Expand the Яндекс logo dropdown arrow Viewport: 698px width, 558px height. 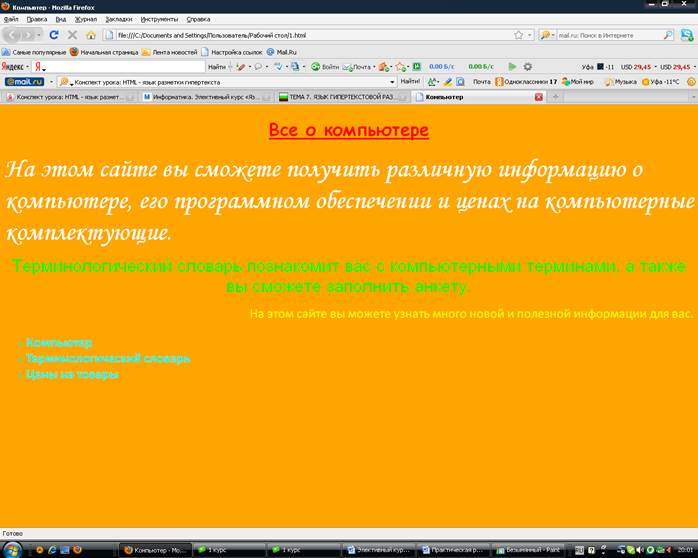pyautogui.click(x=27, y=67)
